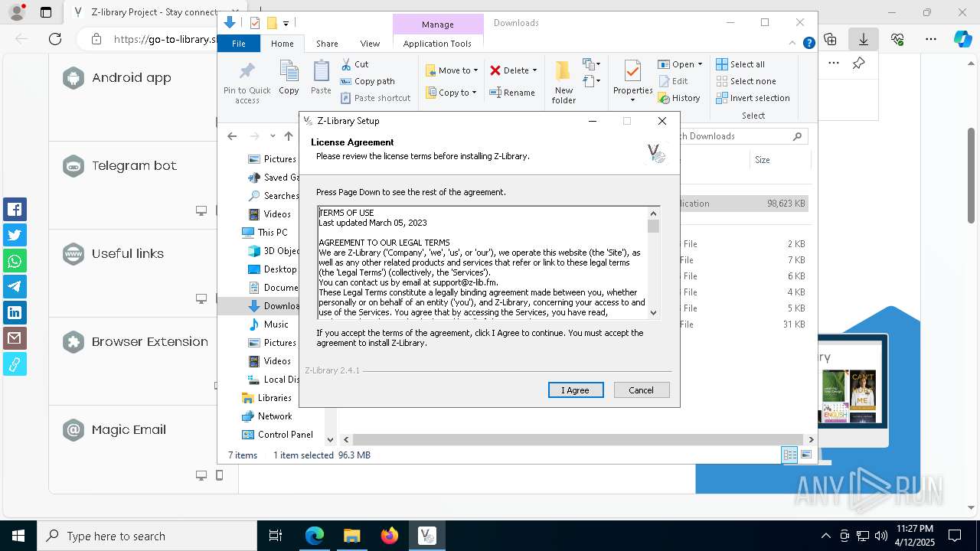980x551 pixels.
Task: Switch to Details view layout icon
Action: [x=789, y=455]
